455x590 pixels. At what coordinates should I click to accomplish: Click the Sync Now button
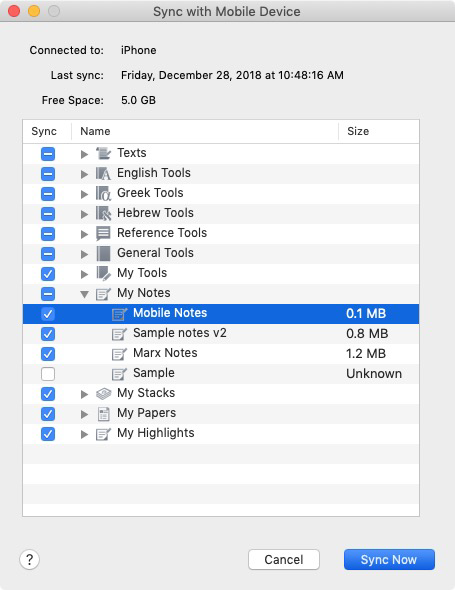pyautogui.click(x=389, y=560)
